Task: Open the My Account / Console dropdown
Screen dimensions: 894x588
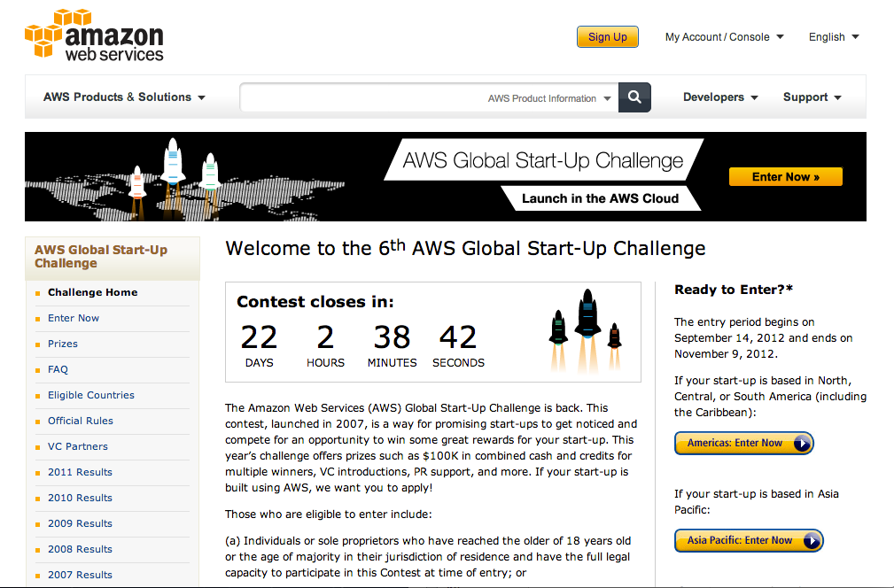Action: [x=724, y=37]
